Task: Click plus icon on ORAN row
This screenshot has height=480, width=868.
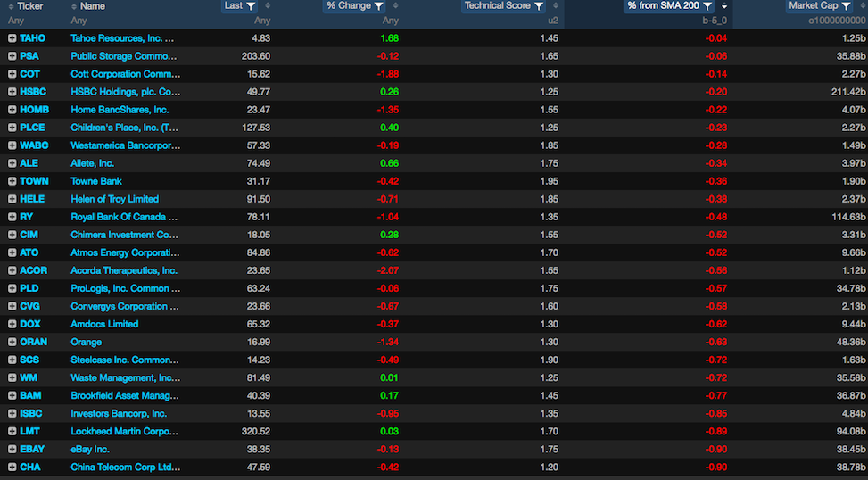Action: click(12, 342)
